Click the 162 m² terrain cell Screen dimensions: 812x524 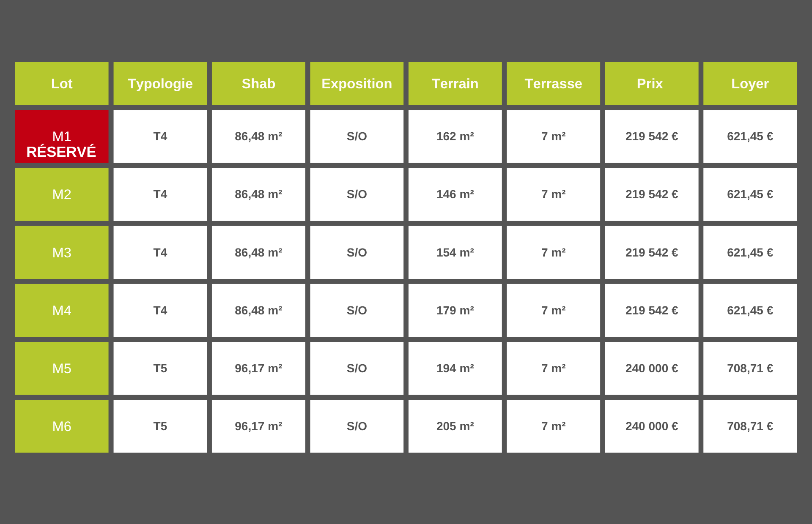[455, 136]
